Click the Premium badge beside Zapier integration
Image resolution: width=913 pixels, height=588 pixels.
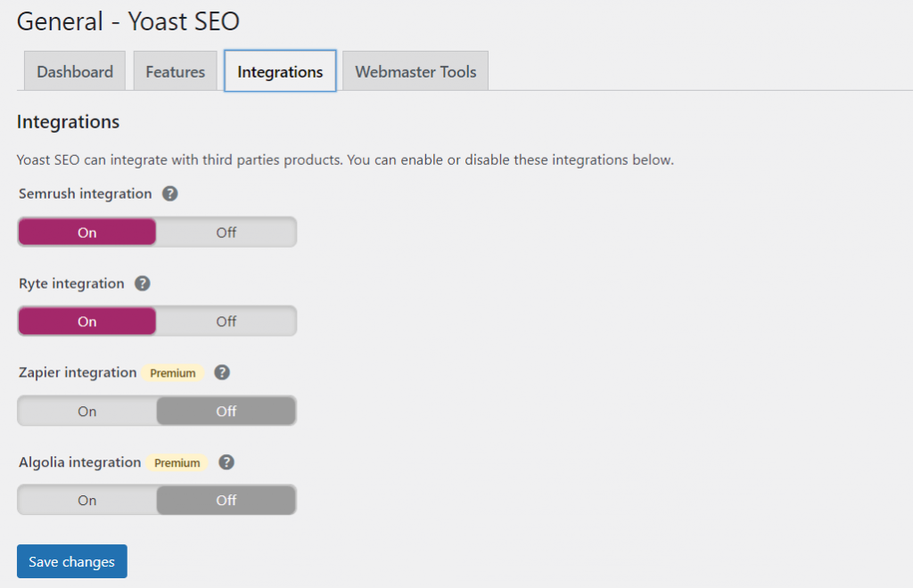(x=172, y=372)
